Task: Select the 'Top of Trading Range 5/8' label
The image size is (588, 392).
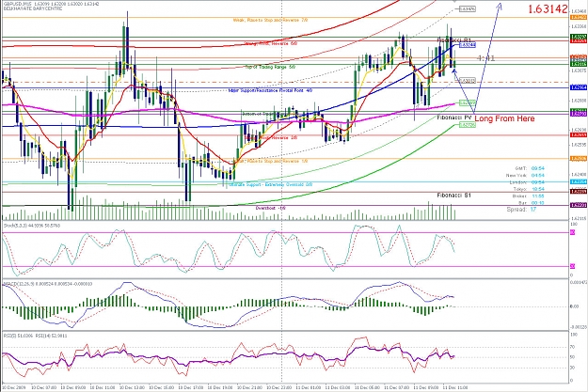Action: click(x=270, y=67)
